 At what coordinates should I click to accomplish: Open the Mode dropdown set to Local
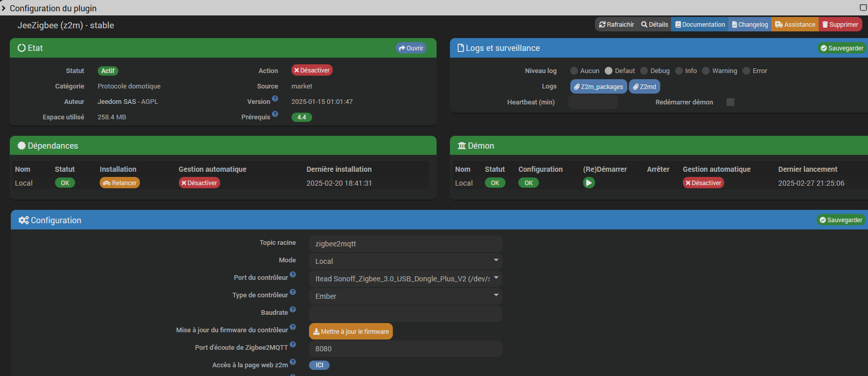point(405,261)
